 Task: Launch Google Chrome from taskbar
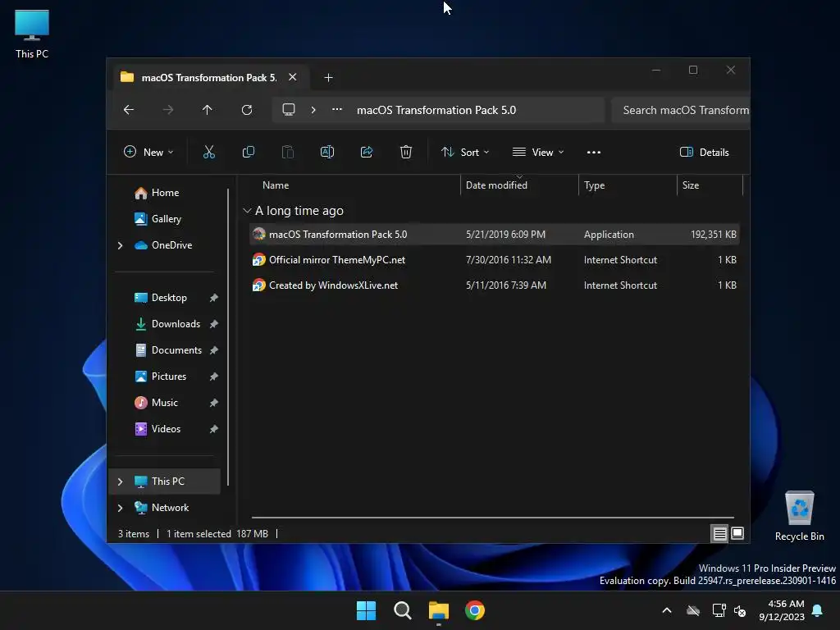coord(475,610)
